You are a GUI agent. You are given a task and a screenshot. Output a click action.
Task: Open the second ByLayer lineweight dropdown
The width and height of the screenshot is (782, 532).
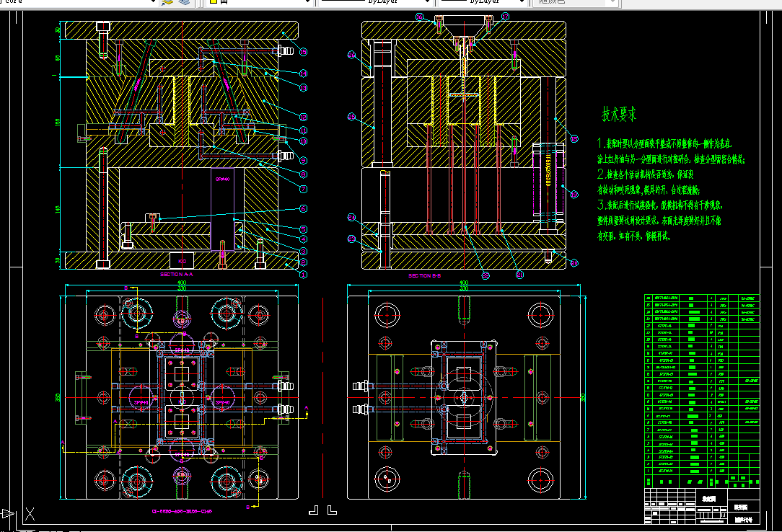click(x=522, y=2)
